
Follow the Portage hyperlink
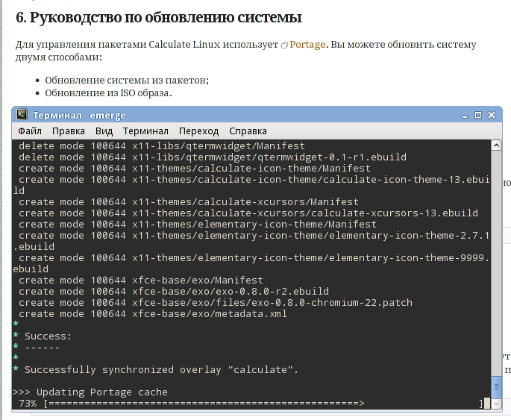pyautogui.click(x=307, y=44)
